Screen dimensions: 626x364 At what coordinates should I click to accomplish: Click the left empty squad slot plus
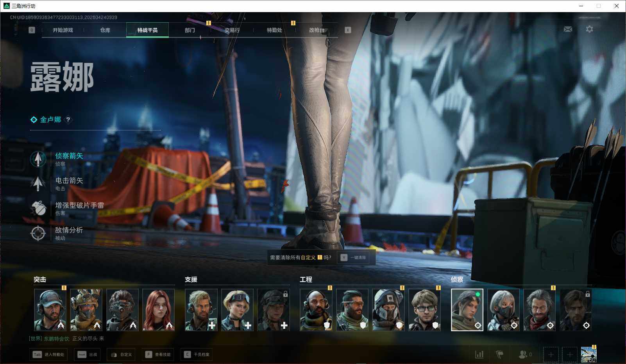tap(551, 355)
